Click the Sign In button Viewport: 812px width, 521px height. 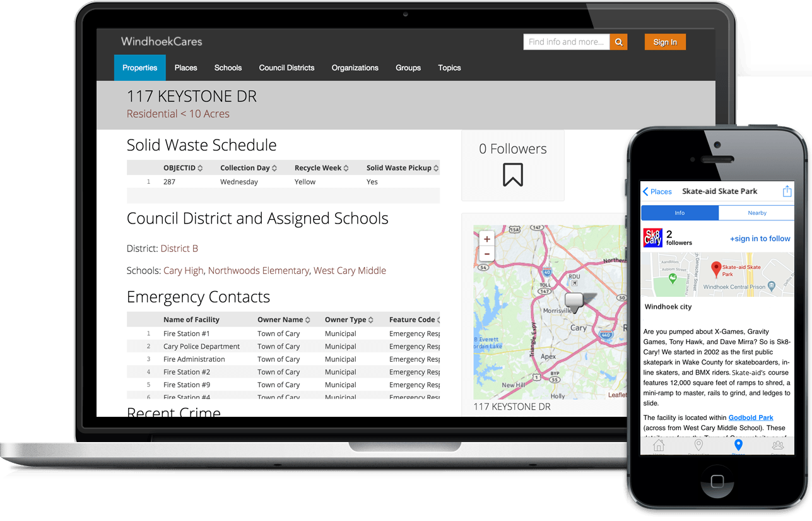tap(665, 42)
